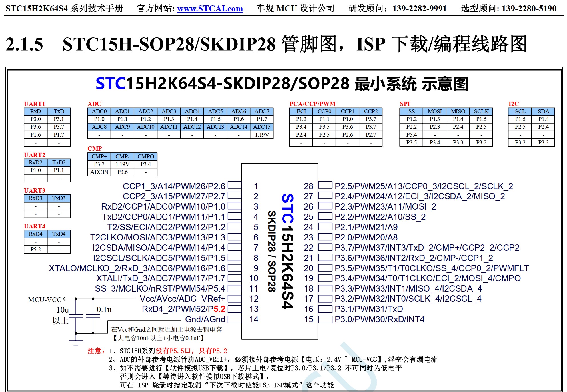Click the pin 1 box for P2.6
This screenshot has height=392, width=567.
(234, 186)
